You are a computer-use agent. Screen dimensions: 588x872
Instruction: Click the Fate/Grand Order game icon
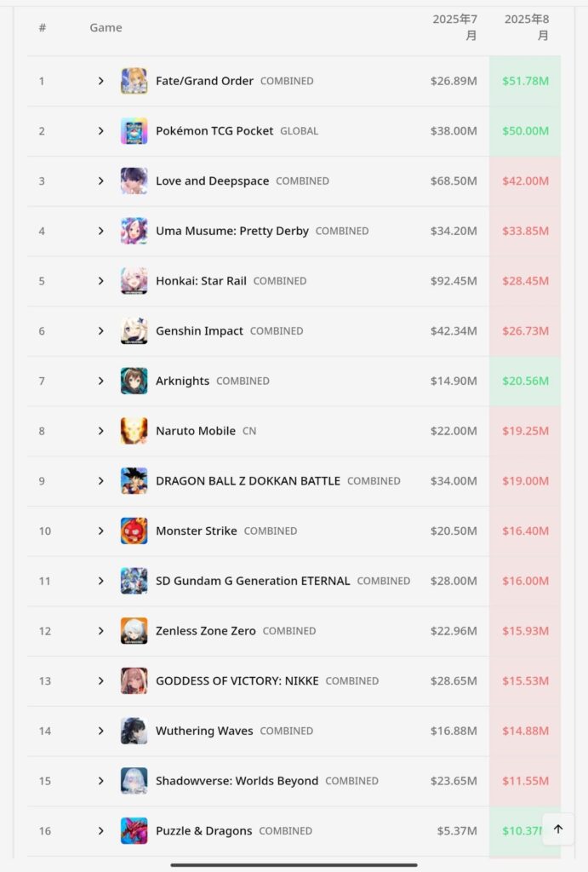[134, 81]
